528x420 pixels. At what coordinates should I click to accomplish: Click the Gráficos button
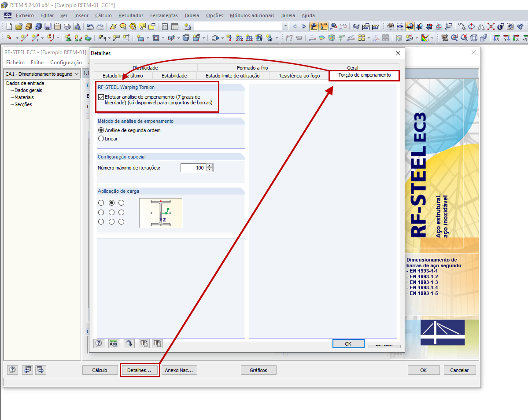(x=258, y=370)
